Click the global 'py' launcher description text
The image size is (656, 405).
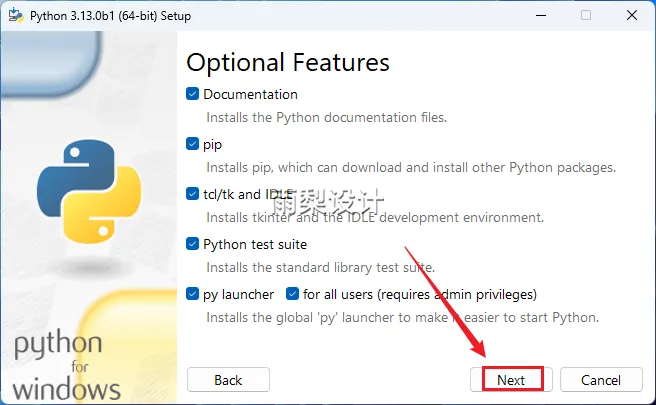[402, 318]
